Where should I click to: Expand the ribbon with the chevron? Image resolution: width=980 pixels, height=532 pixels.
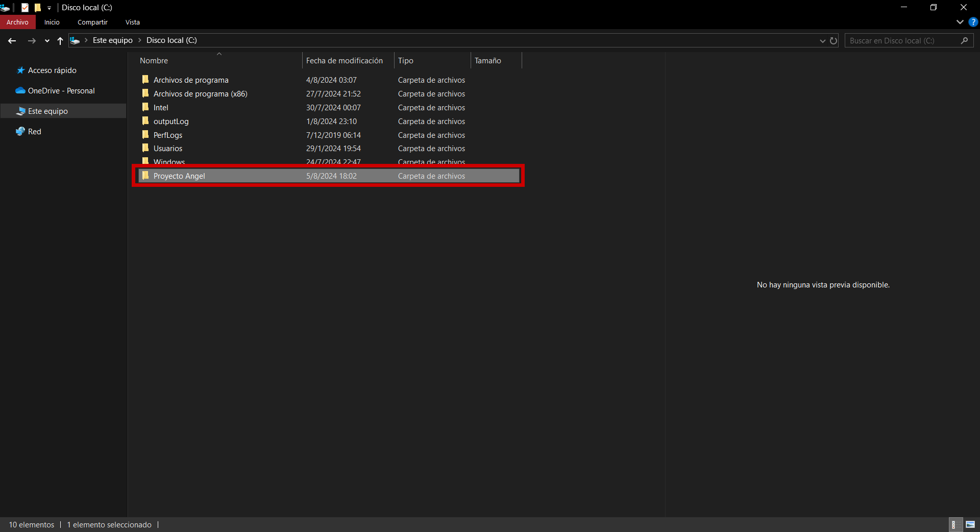(960, 22)
